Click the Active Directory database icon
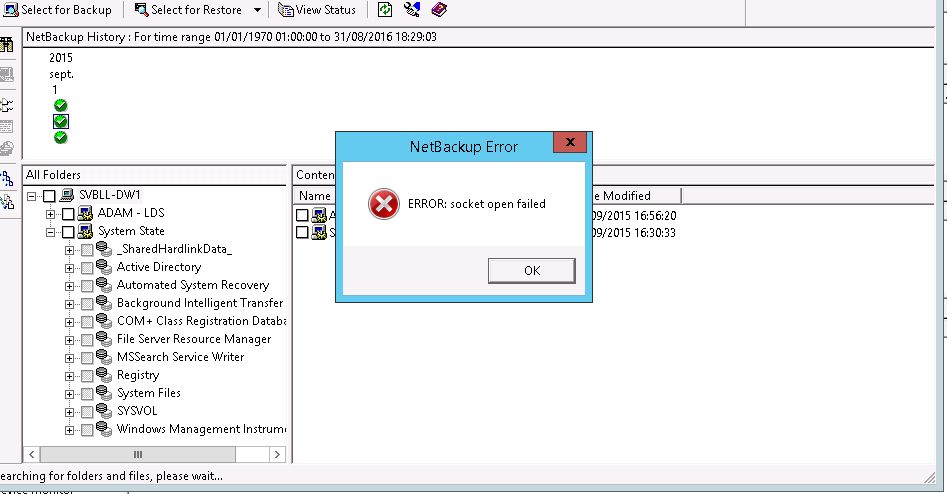The image size is (947, 494). click(x=103, y=267)
